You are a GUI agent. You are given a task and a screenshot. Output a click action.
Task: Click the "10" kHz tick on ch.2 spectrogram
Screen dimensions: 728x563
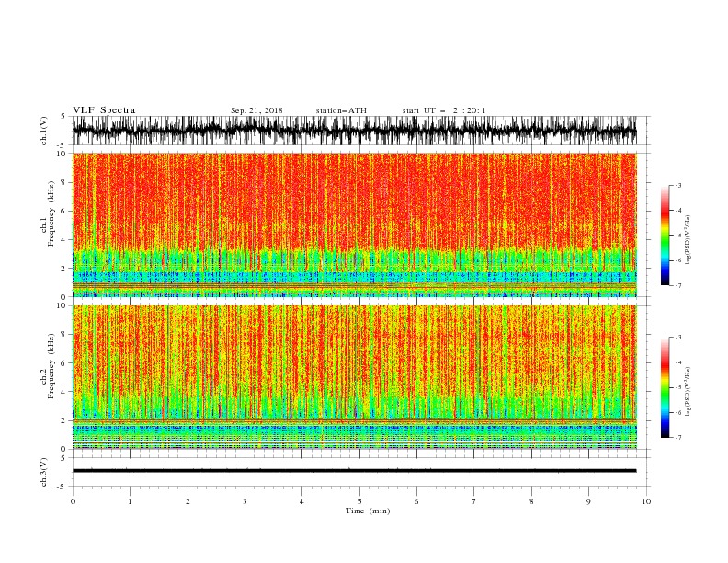[62, 305]
